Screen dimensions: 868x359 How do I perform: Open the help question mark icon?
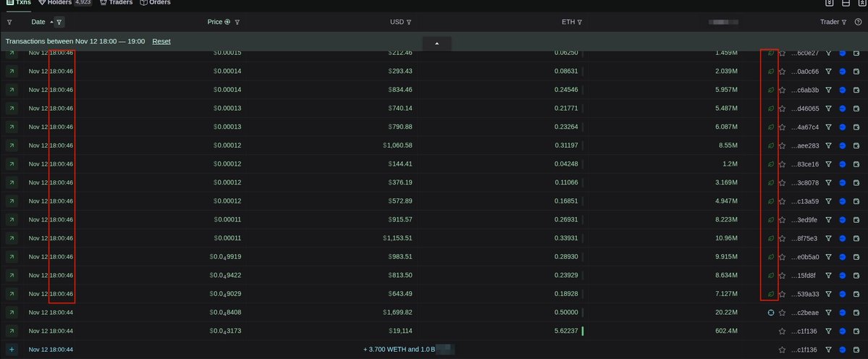(858, 22)
